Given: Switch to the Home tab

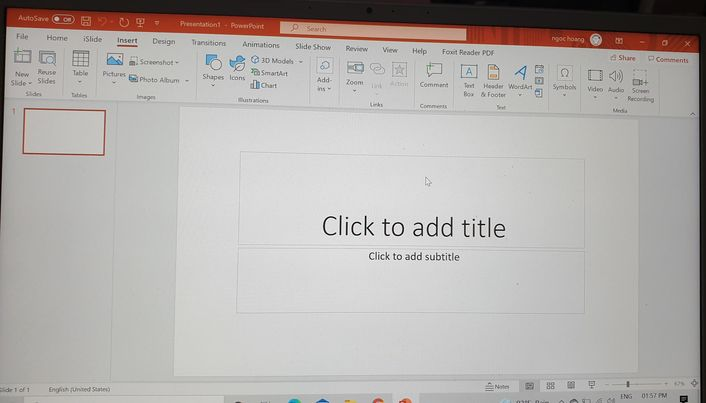Looking at the screenshot, I should point(57,38).
